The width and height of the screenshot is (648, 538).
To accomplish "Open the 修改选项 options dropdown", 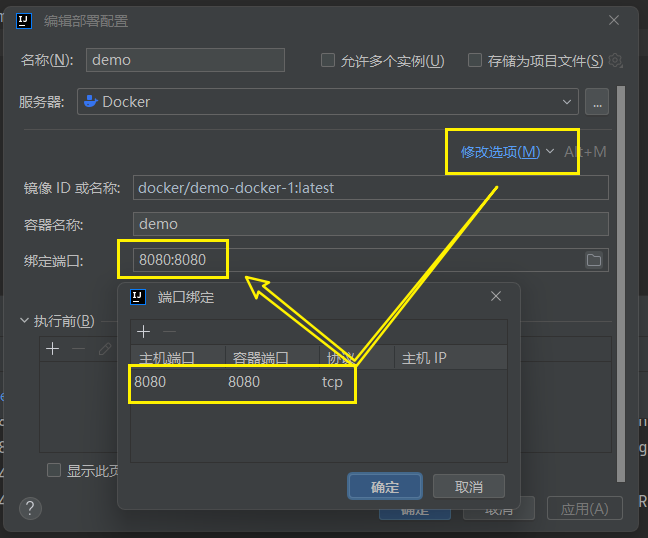I will 506,152.
